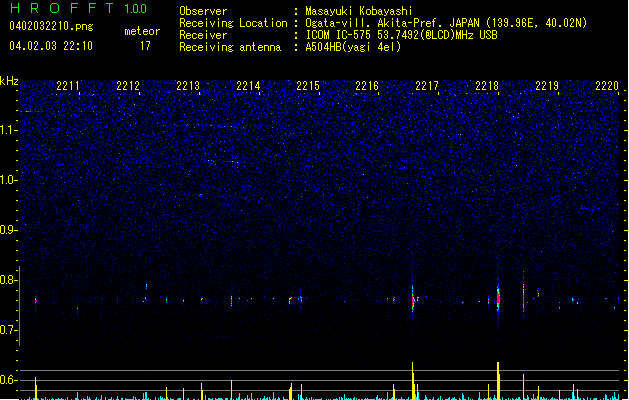
Task: Select the filename 0402032210.png
Action: [x=51, y=26]
